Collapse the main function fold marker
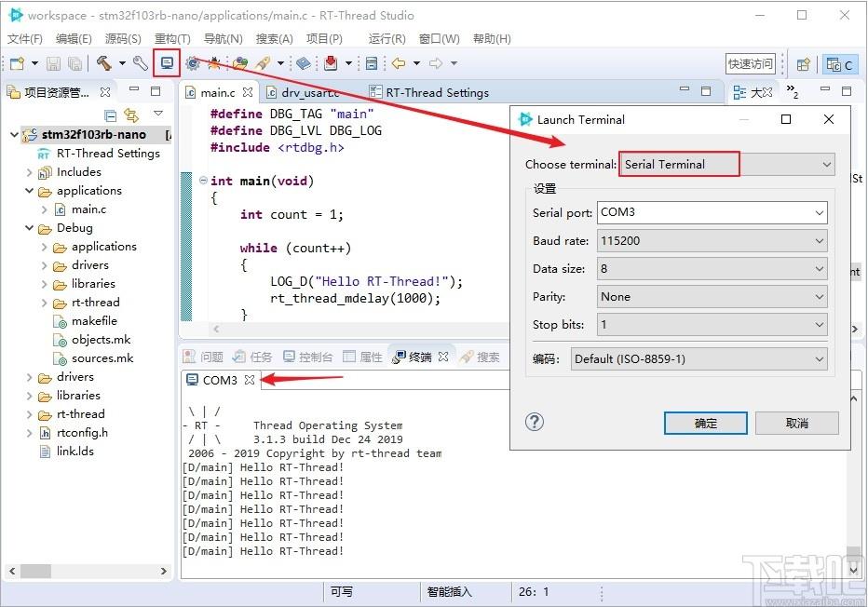Screen dimensions: 868x607 pos(203,181)
